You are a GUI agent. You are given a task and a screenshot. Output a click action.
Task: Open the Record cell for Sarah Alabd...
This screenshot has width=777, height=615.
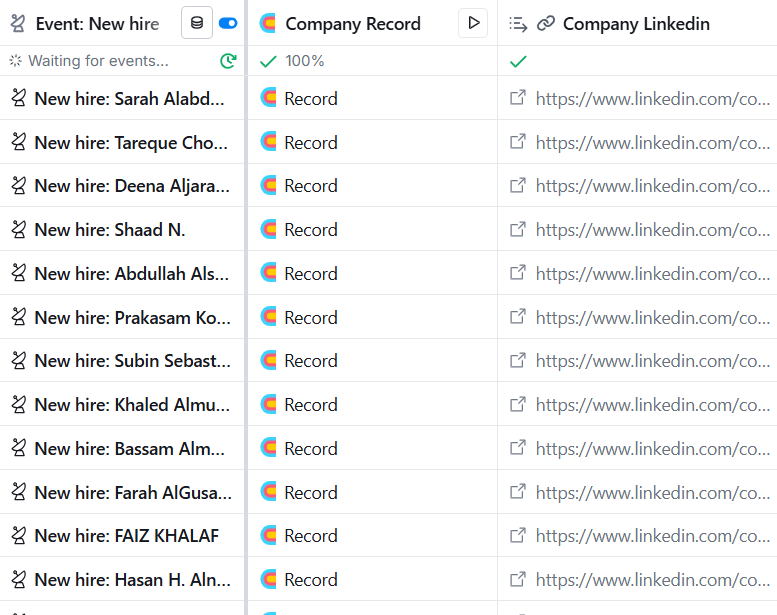(x=373, y=98)
